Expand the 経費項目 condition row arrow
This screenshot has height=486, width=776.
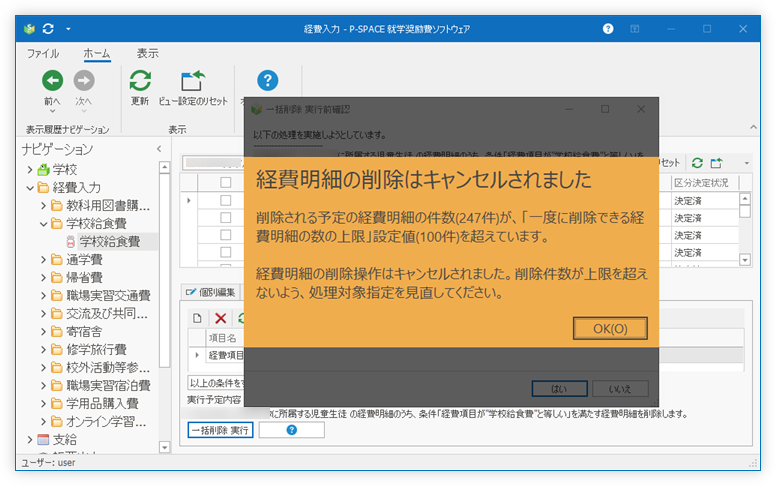pyautogui.click(x=197, y=355)
